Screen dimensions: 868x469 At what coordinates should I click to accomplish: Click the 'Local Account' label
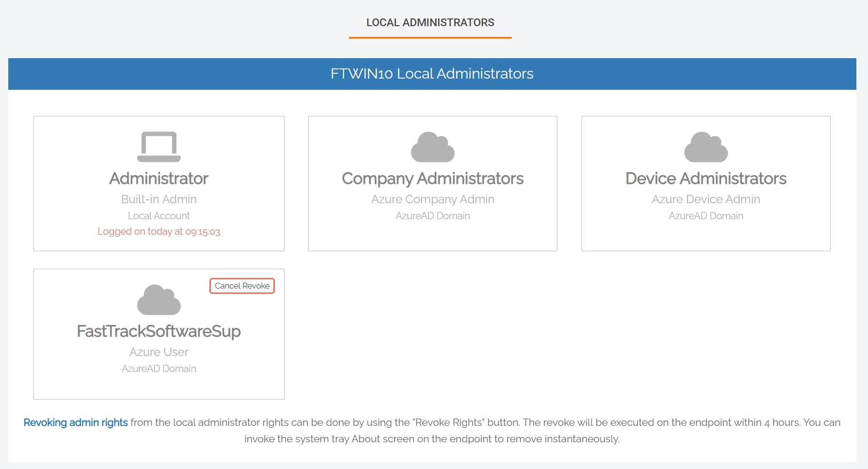coord(159,216)
